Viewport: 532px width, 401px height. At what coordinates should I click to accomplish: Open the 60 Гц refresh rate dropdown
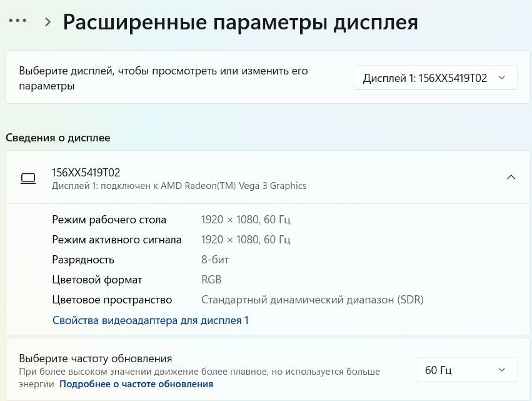tap(466, 370)
